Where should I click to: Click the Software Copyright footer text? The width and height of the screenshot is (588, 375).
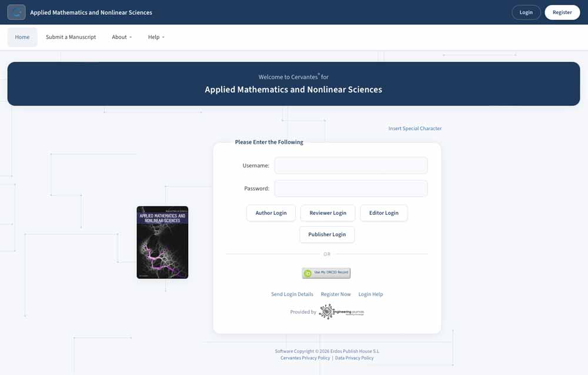[327, 351]
